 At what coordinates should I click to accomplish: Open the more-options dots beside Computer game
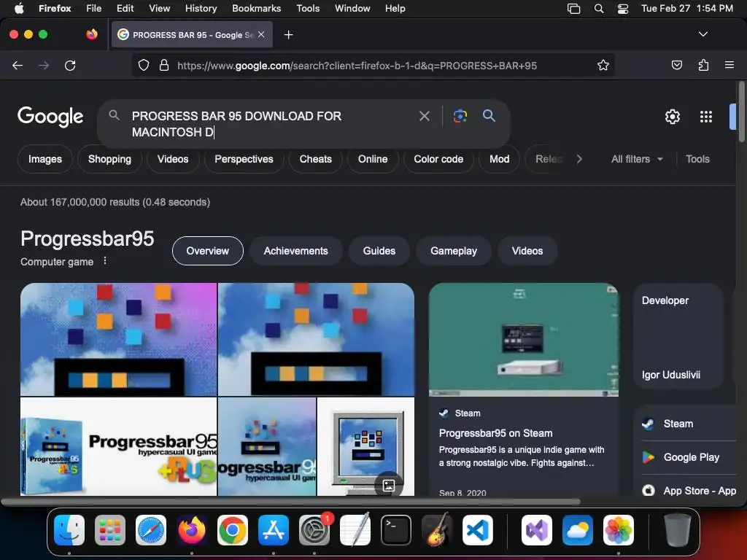click(105, 261)
